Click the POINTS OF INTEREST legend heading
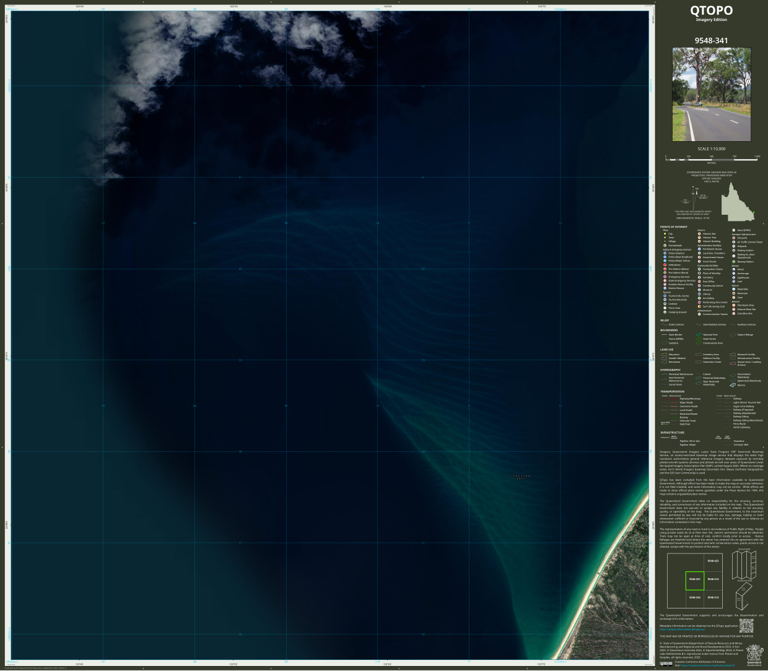Viewport: 768px width, 671px height. click(673, 227)
